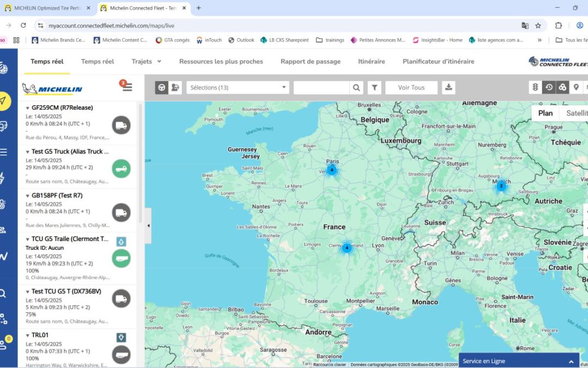Image resolution: width=588 pixels, height=368 pixels.
Task: Toggle the map pin points option
Action: coord(576,87)
